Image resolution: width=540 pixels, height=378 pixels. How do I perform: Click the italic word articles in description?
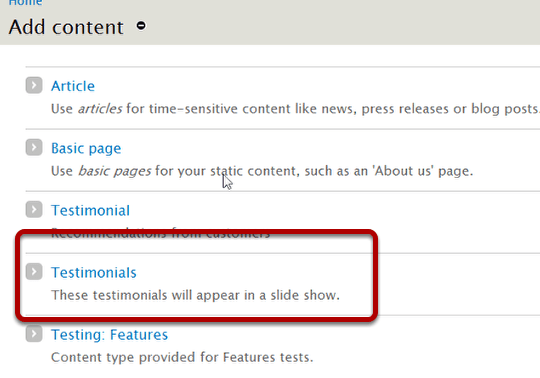[100, 109]
